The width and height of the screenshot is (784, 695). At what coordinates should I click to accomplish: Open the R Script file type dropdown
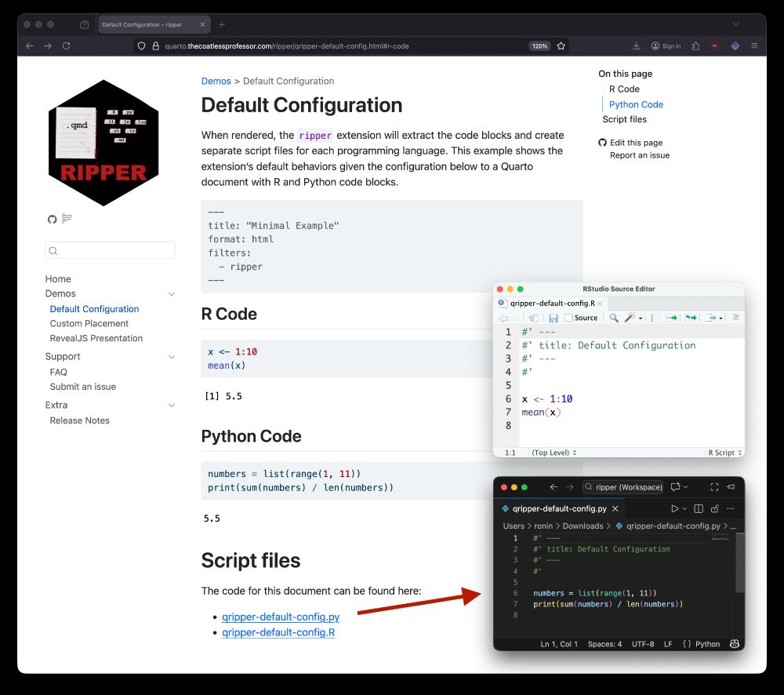pyautogui.click(x=722, y=452)
